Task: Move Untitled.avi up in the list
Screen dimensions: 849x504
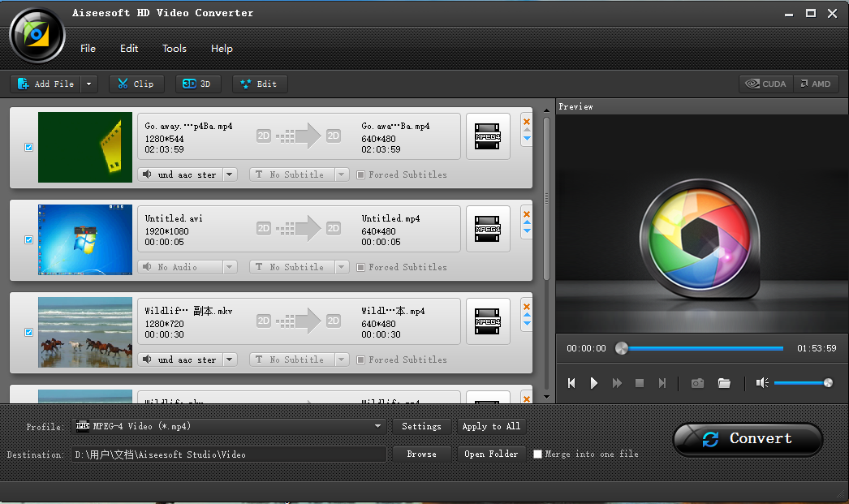Action: point(526,222)
